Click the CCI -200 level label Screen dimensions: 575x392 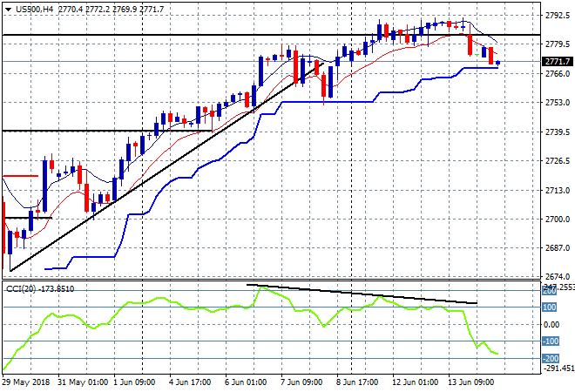[x=551, y=359]
